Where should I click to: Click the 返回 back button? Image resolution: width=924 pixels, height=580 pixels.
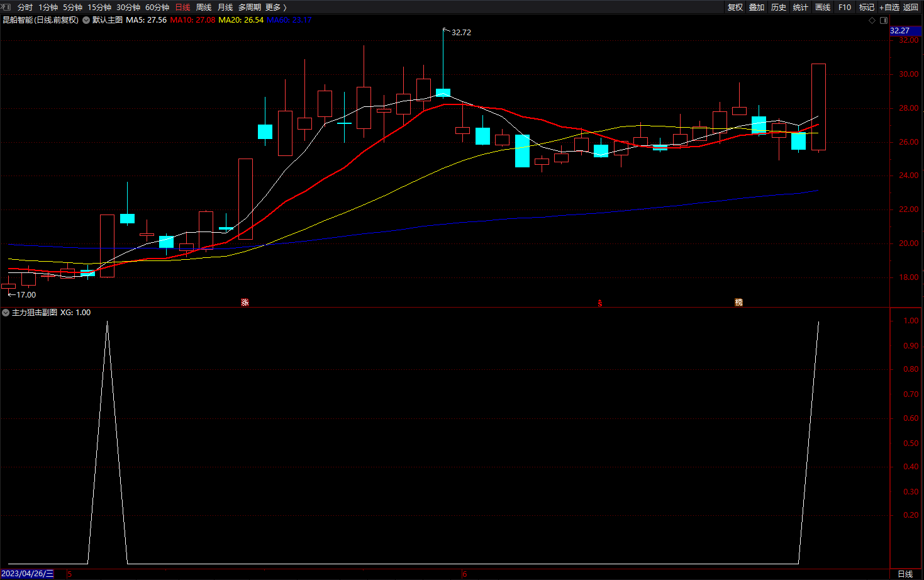click(x=911, y=8)
